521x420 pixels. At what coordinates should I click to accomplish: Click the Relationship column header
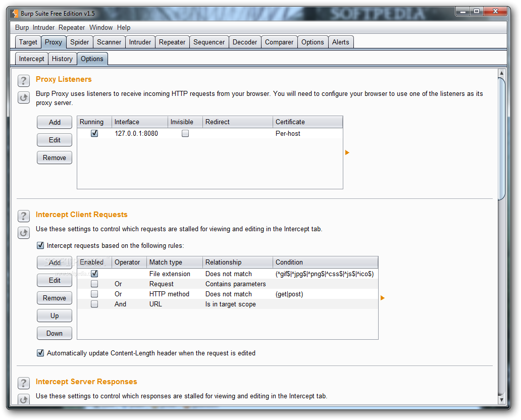click(238, 262)
